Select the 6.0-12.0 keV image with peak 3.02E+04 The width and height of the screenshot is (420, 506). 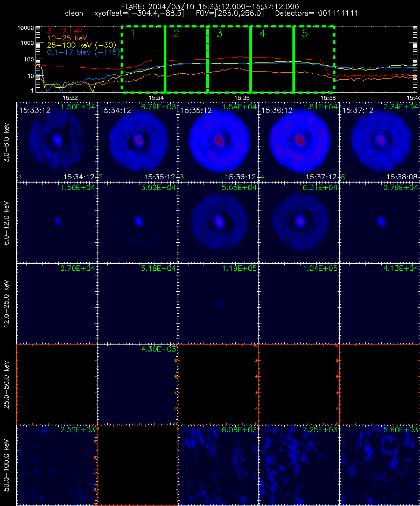point(137,223)
